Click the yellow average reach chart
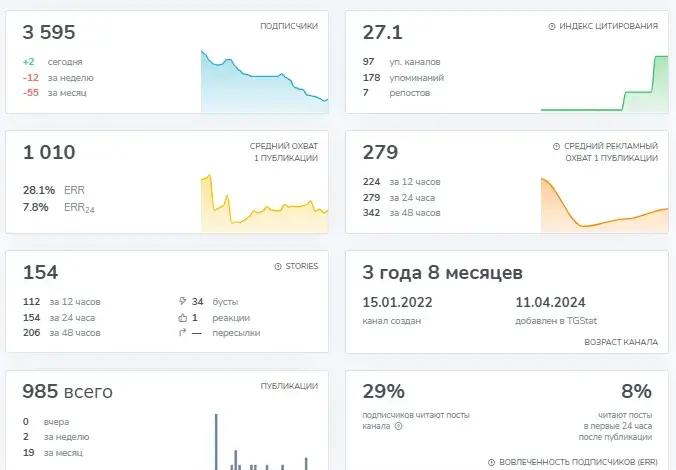The image size is (676, 470). (264, 203)
